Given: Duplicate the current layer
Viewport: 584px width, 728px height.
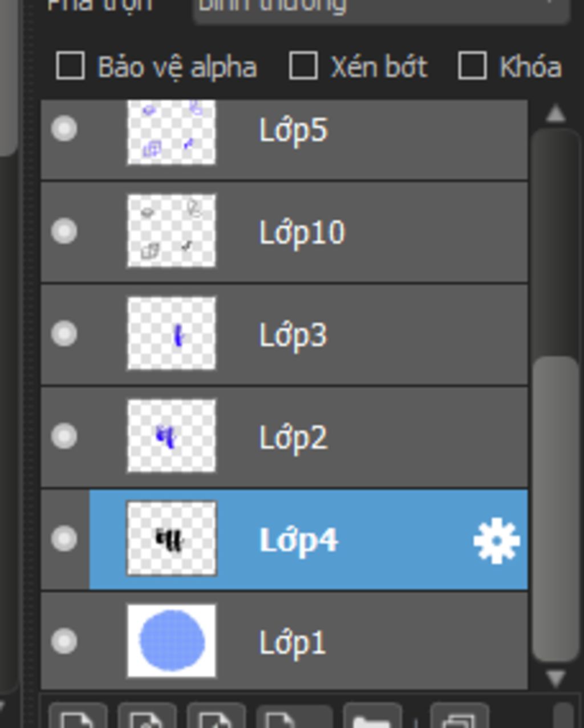Looking at the screenshot, I should 460,716.
